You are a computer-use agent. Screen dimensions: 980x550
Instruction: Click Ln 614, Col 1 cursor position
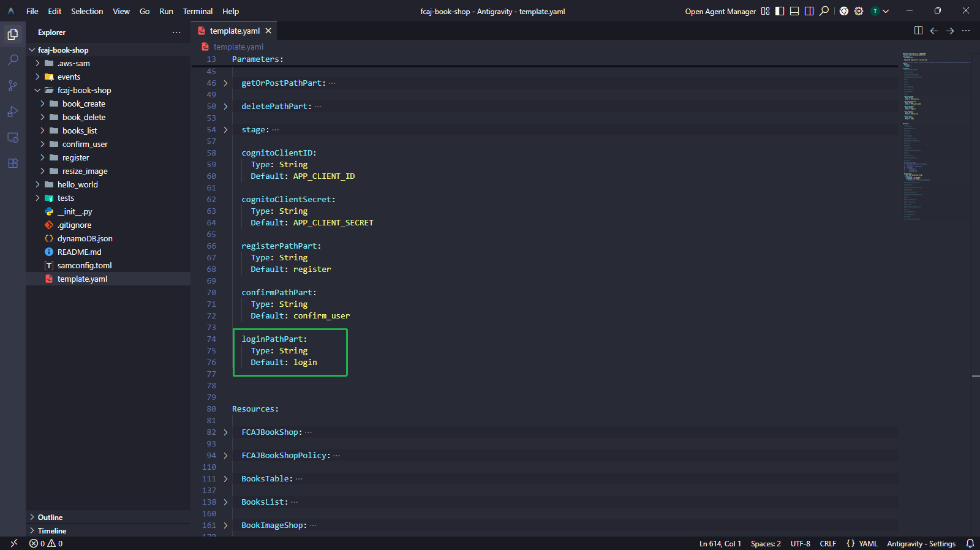[720, 543]
